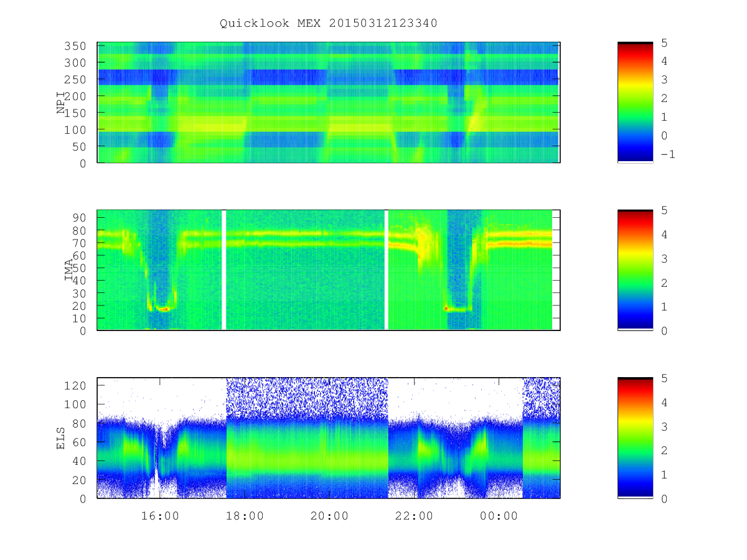This screenshot has width=747, height=560.
Task: Click the 5 label on NPI color scale
Action: (x=664, y=42)
